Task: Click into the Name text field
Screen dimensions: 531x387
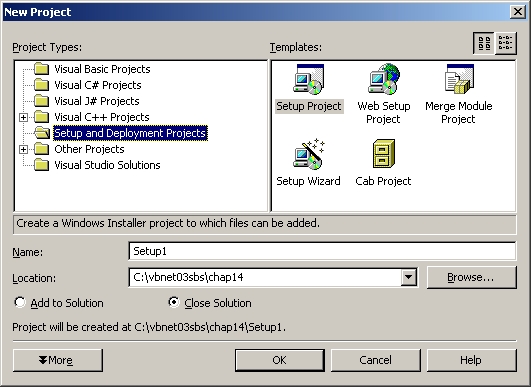Action: pos(322,251)
